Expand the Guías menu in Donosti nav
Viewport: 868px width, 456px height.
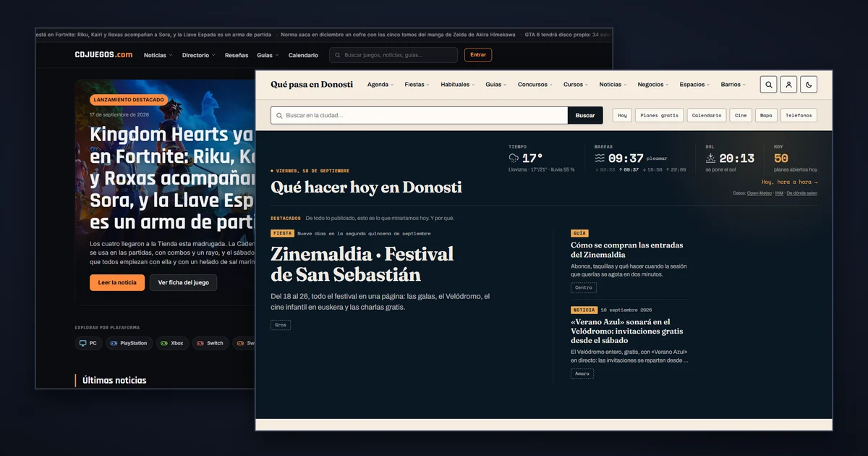pos(496,85)
